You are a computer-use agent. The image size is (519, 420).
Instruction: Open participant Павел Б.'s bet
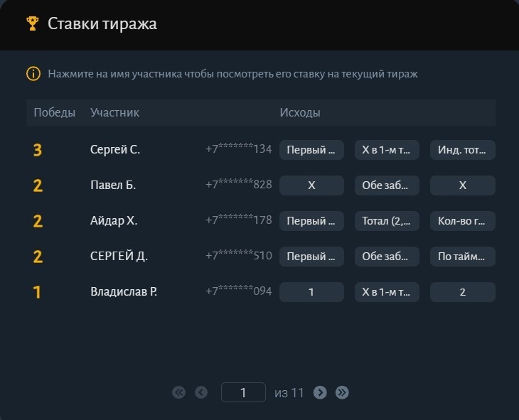tap(113, 185)
